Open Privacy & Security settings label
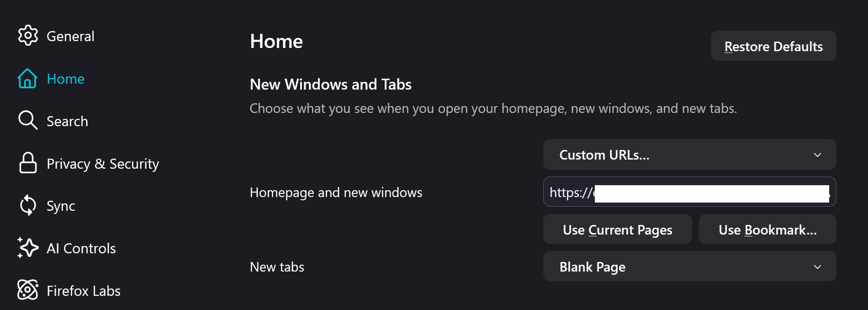 pos(103,164)
